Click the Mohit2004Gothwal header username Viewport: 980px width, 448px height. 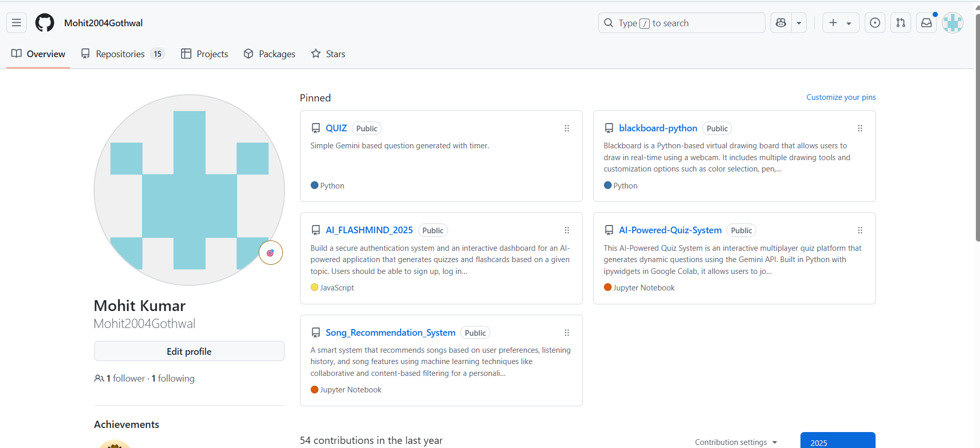click(103, 23)
